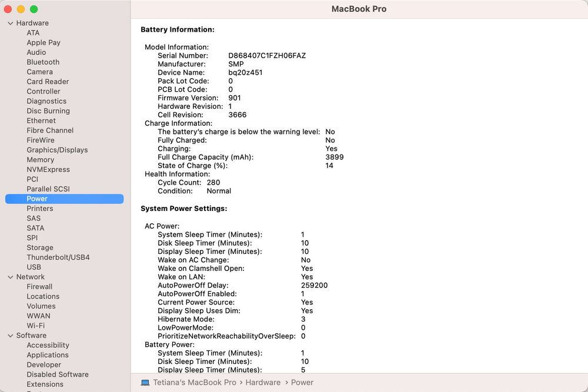The height and width of the screenshot is (392, 588).
Task: Select USB in the sidebar
Action: [x=34, y=267]
